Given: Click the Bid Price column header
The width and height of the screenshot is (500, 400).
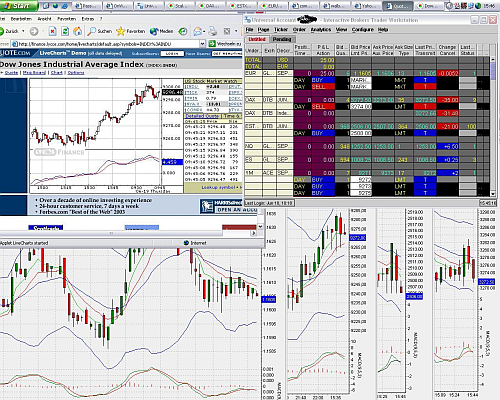Looking at the screenshot, I should (361, 47).
